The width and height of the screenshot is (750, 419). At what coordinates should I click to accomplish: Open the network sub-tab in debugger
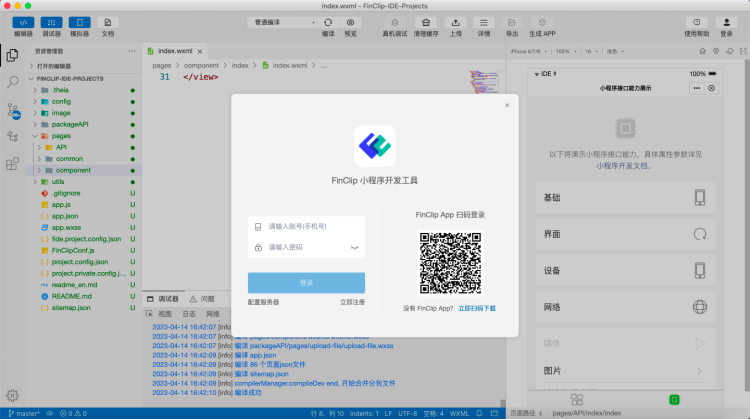coord(213,314)
